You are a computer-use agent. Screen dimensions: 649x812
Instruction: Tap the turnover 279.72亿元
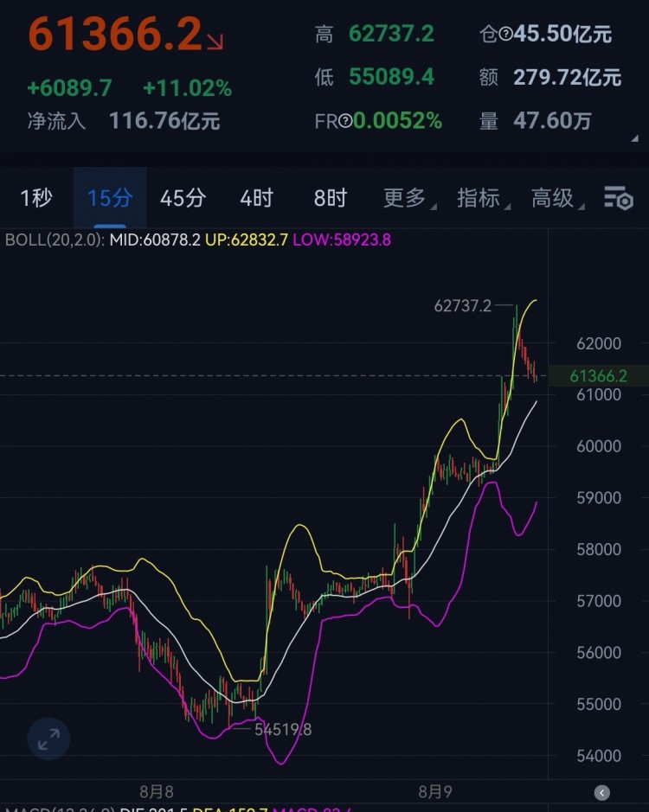point(567,78)
